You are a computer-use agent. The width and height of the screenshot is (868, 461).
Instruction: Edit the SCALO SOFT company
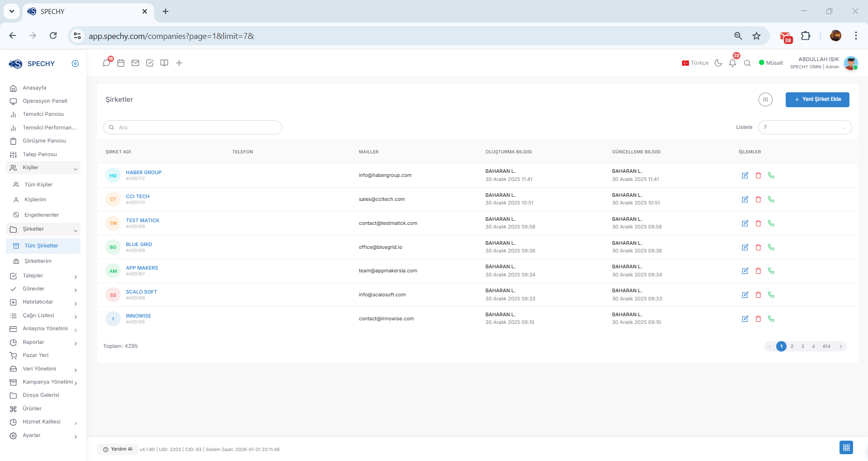[x=745, y=295]
